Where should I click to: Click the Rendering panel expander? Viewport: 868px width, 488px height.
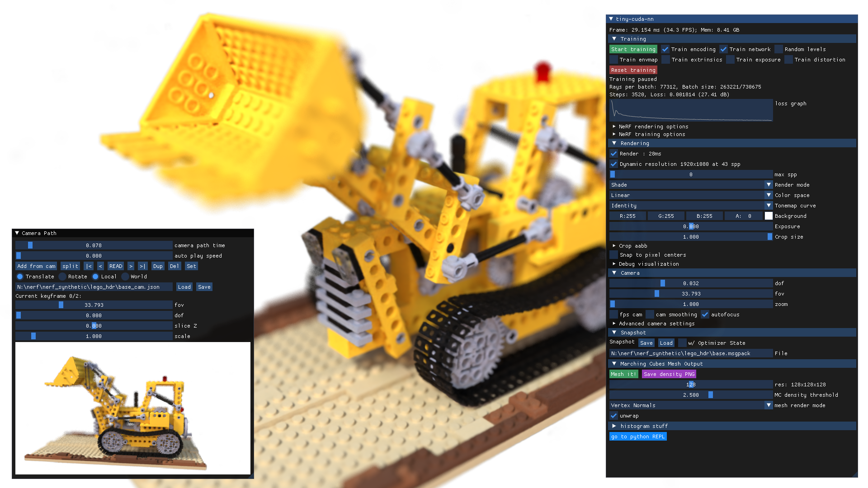point(614,143)
